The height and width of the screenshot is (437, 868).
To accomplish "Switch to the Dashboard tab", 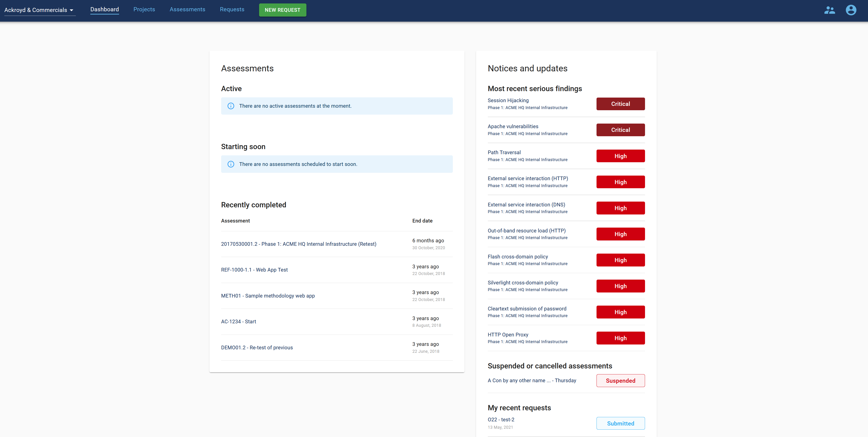I will coord(104,9).
